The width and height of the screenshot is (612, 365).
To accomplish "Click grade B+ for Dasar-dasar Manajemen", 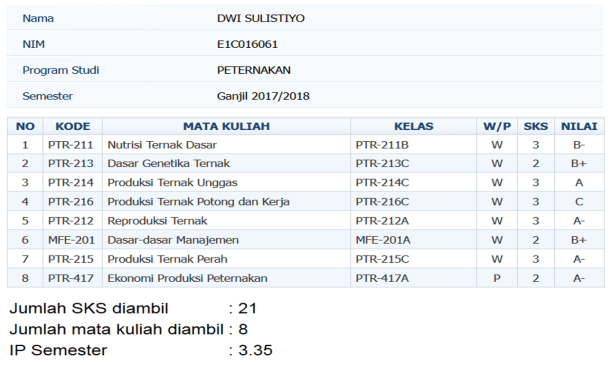I will [x=579, y=240].
